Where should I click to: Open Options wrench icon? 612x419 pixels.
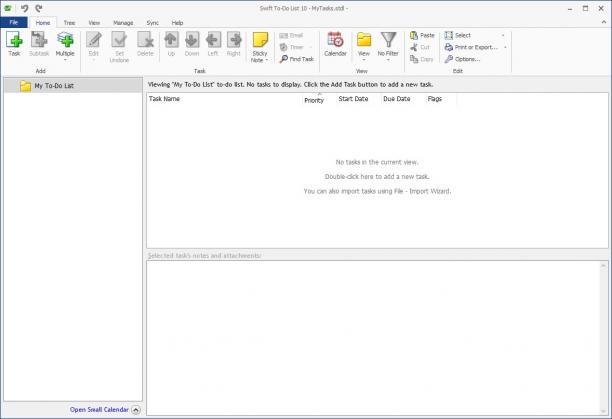click(x=448, y=59)
